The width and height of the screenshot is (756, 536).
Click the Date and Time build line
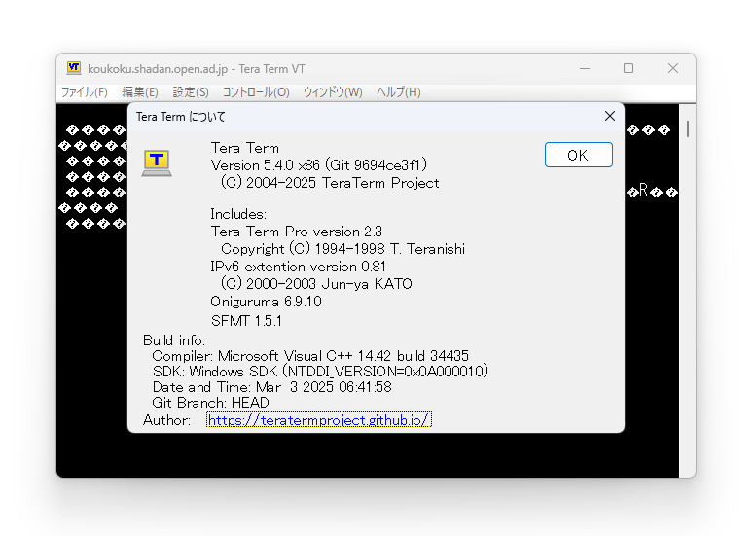(x=271, y=387)
